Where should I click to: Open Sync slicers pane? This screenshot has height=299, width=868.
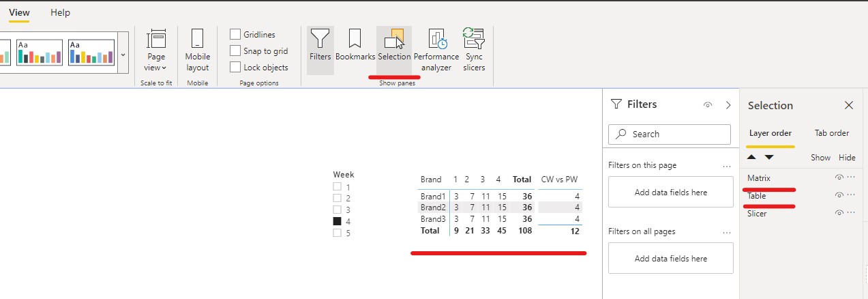pos(474,50)
